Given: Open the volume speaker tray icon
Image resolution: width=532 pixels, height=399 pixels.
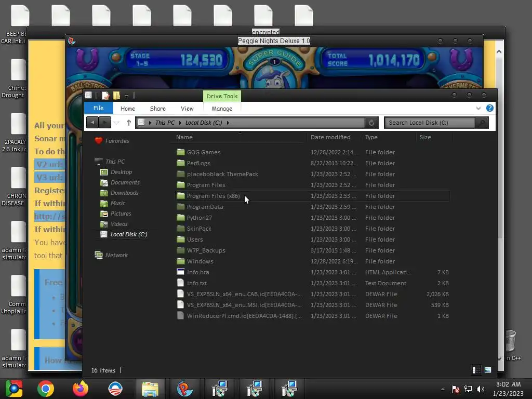Looking at the screenshot, I should (480, 389).
